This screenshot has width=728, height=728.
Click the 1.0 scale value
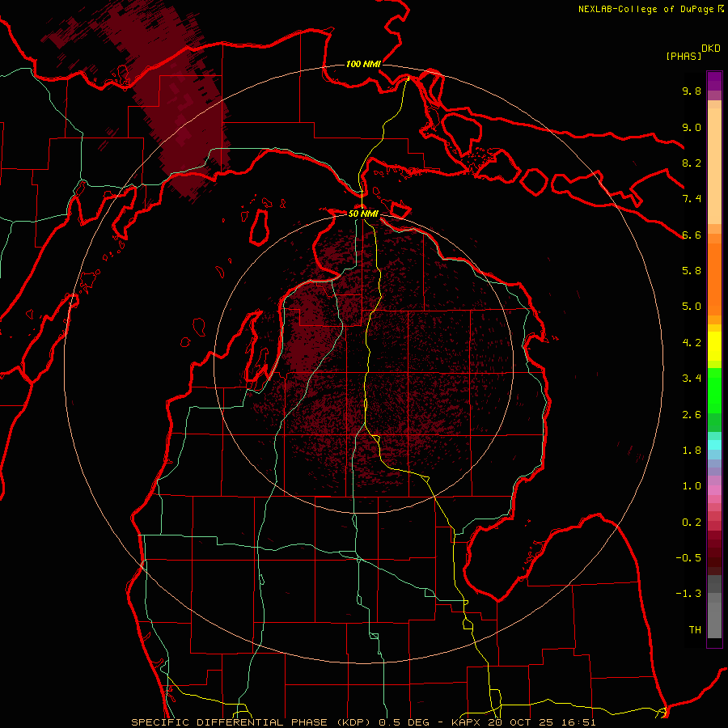(x=692, y=486)
